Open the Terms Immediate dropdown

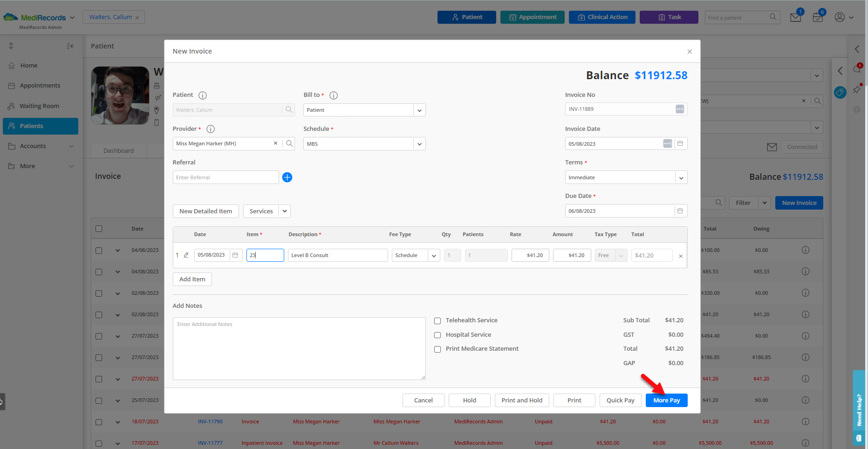(681, 177)
